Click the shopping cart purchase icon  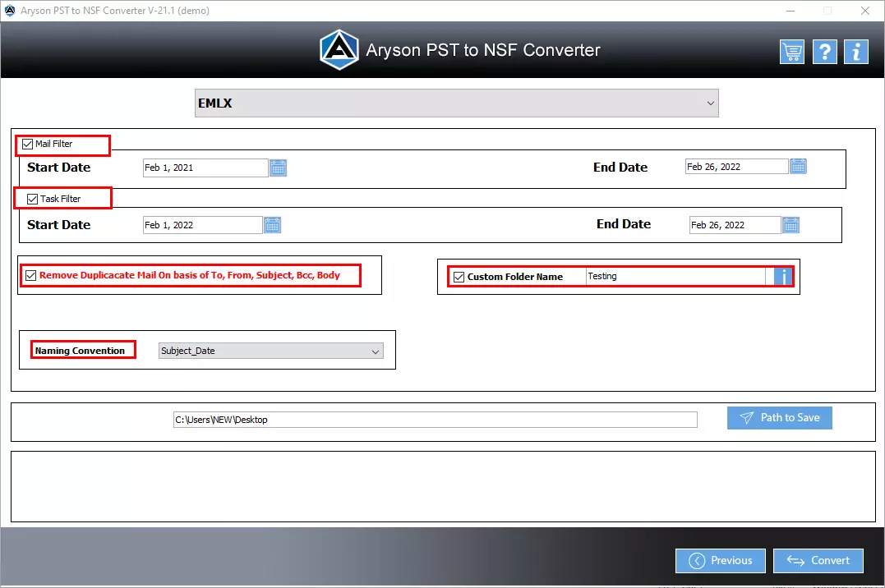[x=792, y=52]
